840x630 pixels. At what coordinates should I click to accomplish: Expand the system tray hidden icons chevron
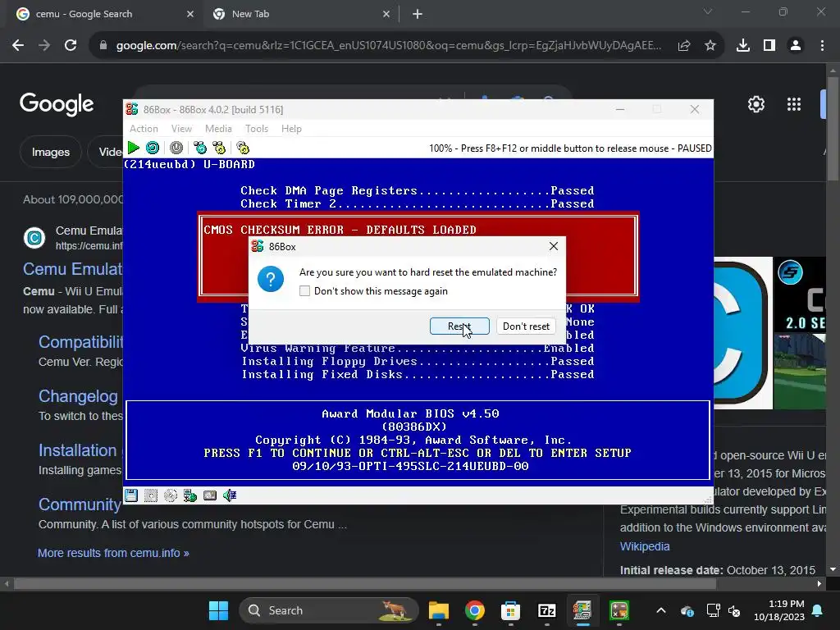pyautogui.click(x=661, y=610)
